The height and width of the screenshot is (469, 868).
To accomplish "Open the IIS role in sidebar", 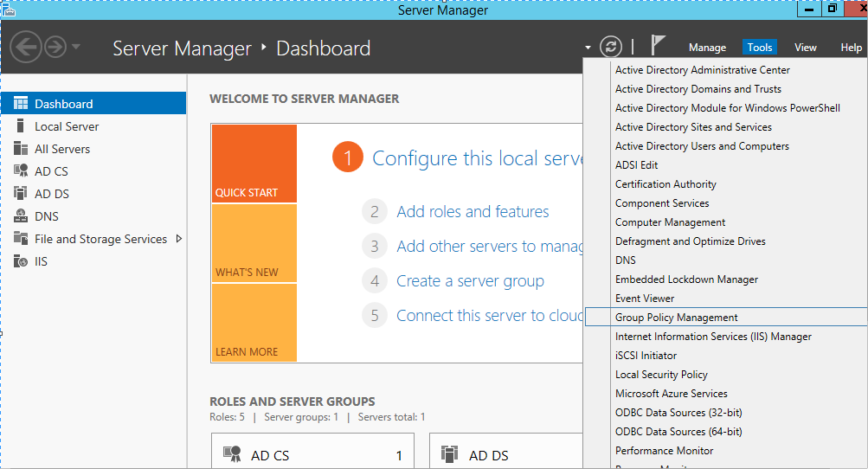I will point(40,261).
